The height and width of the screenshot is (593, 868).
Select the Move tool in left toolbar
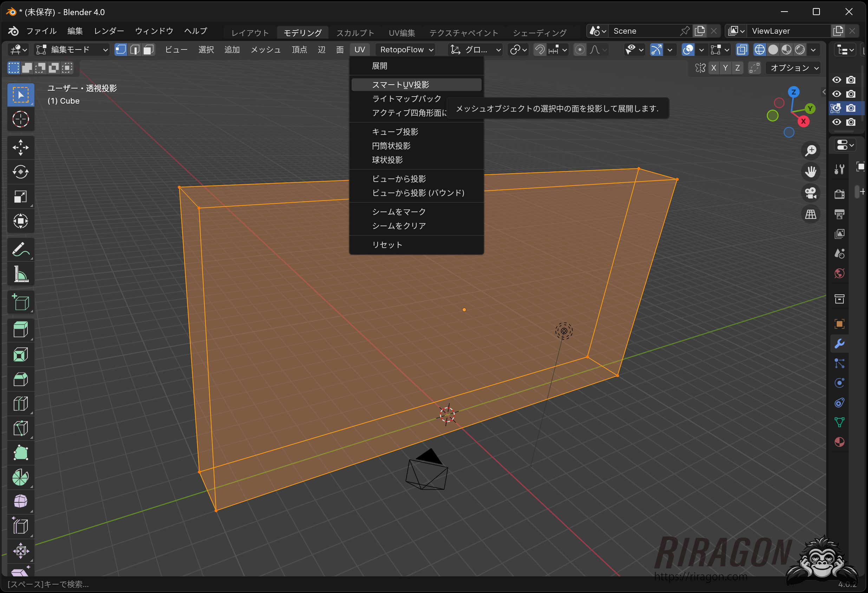coord(20,147)
